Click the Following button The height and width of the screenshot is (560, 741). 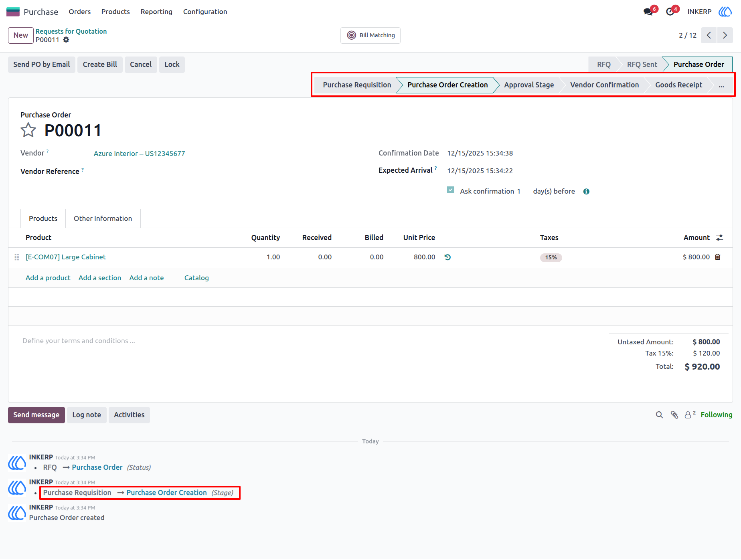tap(717, 415)
